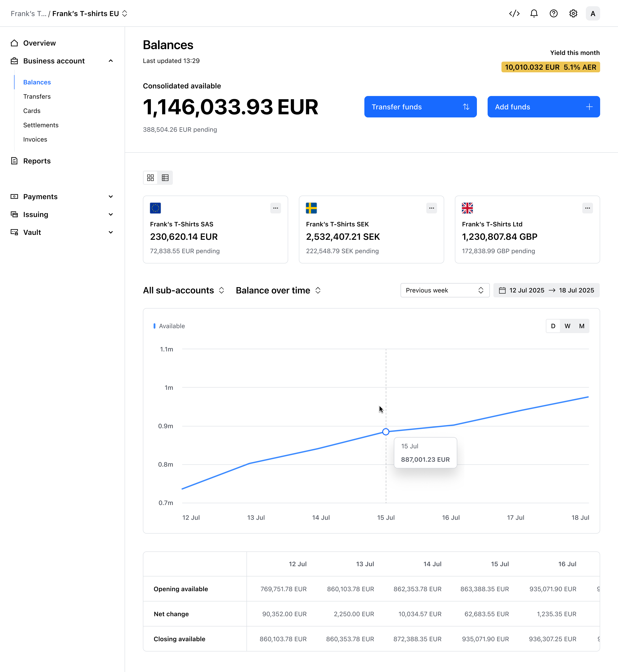Open more options on Frank's T-Shirts SEK card
Screen dimensions: 618x672
431,208
